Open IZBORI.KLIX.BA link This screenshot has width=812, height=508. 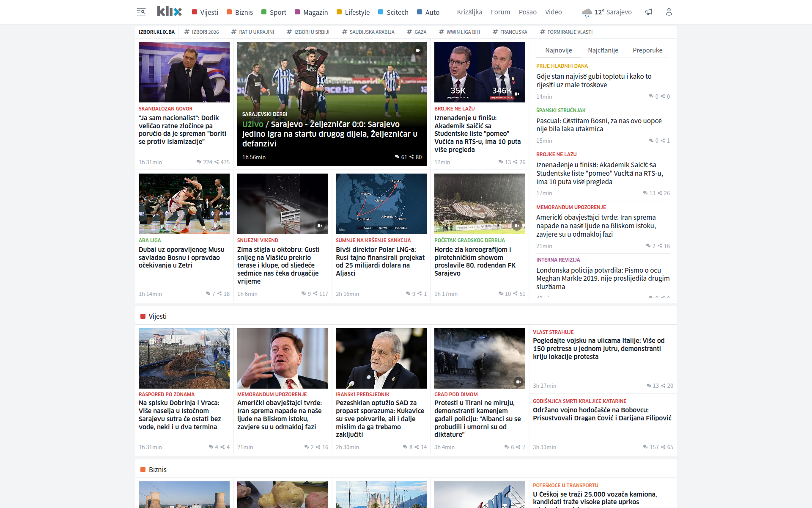(x=156, y=32)
